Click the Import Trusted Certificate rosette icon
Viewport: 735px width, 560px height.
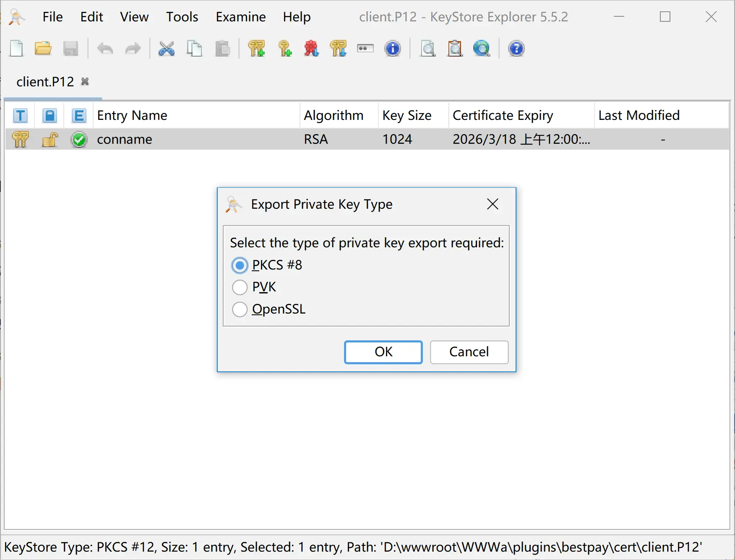(x=311, y=49)
